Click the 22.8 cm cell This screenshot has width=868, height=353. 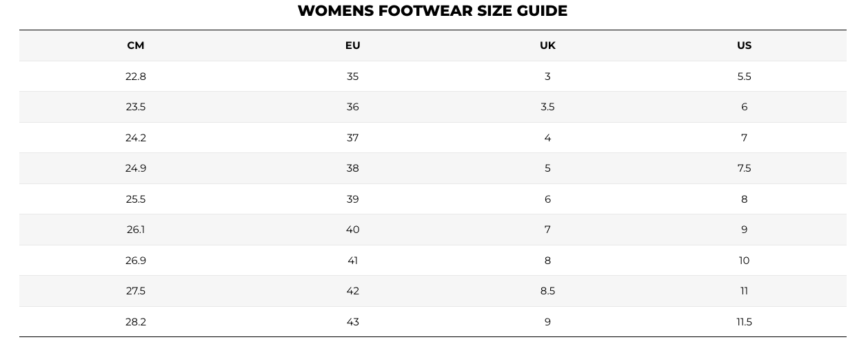[x=136, y=77]
